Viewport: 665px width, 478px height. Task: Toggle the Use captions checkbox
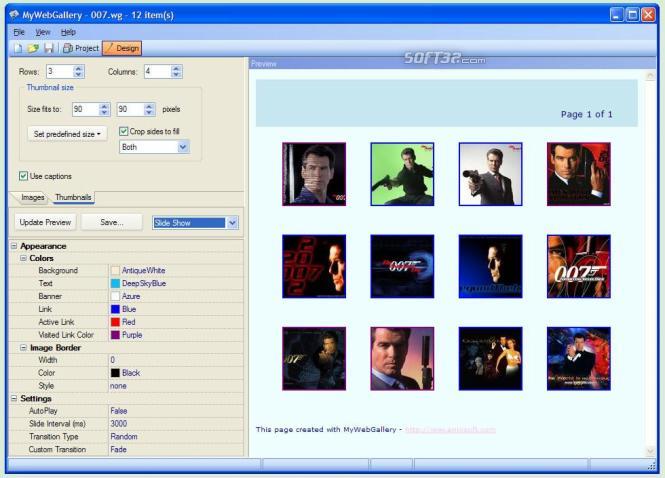click(23, 176)
